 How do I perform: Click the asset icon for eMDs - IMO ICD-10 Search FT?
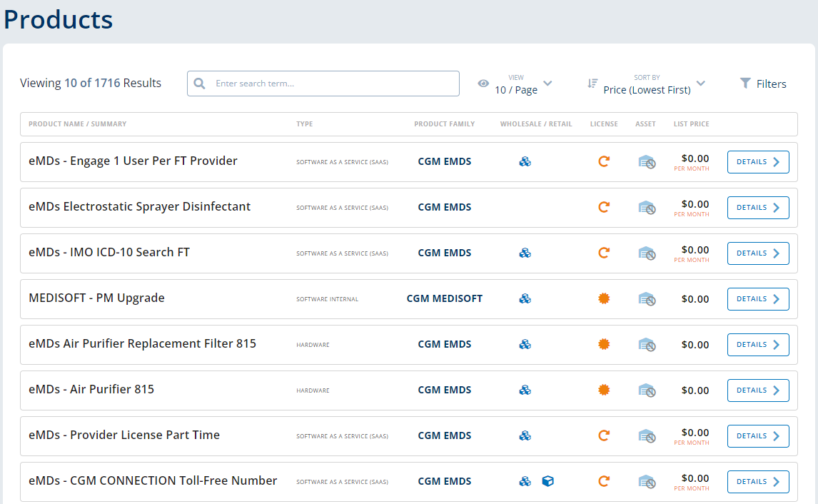(x=647, y=253)
